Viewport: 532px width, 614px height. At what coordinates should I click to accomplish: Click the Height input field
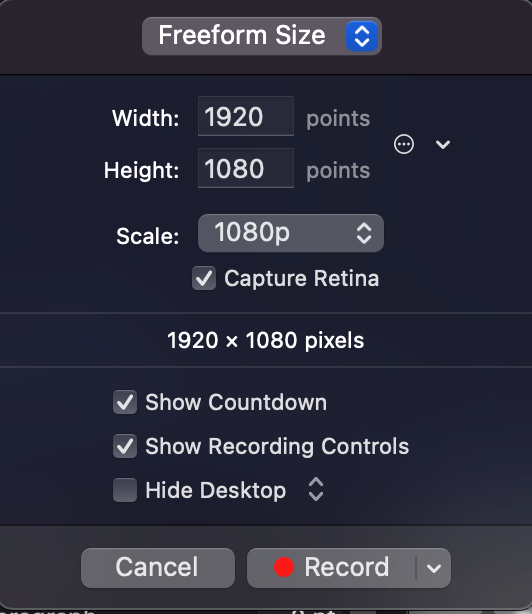click(246, 168)
